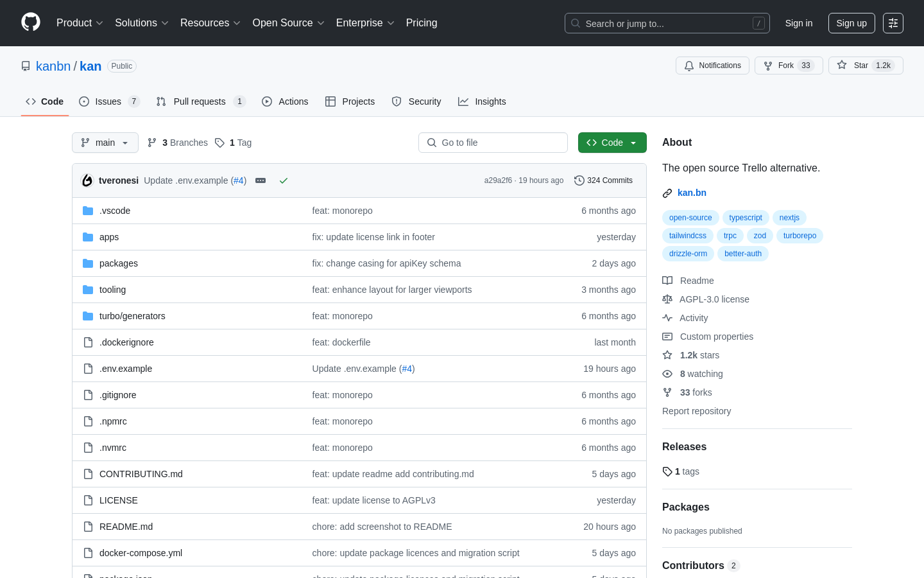This screenshot has height=578, width=924.
Task: Click the tag icon for 1 Tag
Action: point(219,143)
